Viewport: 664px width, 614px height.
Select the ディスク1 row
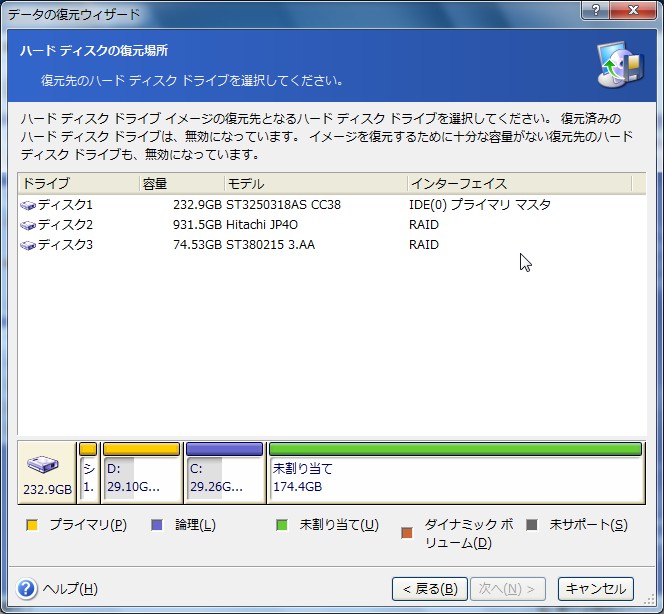pyautogui.click(x=332, y=205)
